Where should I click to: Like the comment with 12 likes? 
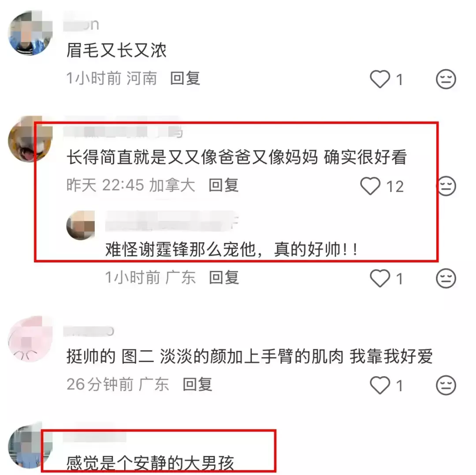pyautogui.click(x=370, y=186)
